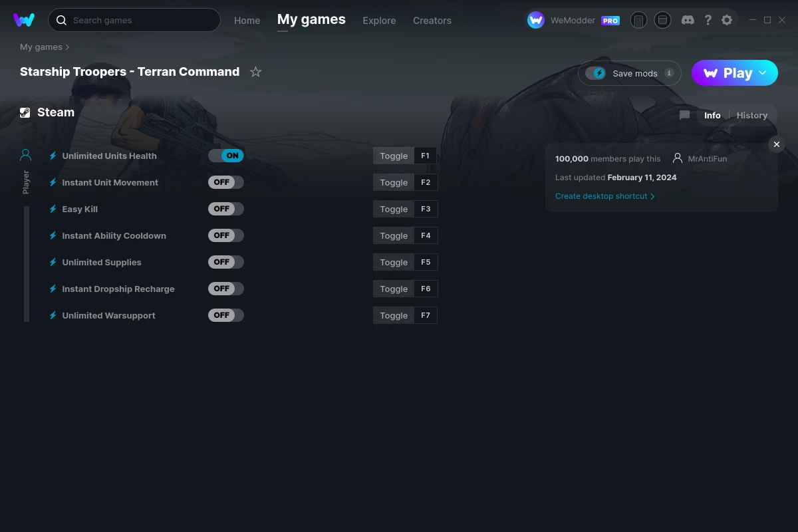Select the Player category icon

26,155
